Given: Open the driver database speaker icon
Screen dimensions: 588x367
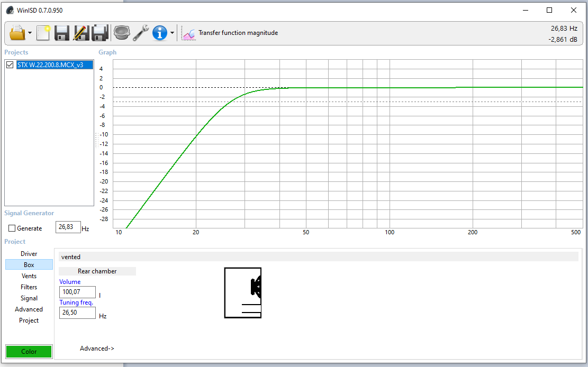Looking at the screenshot, I should point(122,33).
